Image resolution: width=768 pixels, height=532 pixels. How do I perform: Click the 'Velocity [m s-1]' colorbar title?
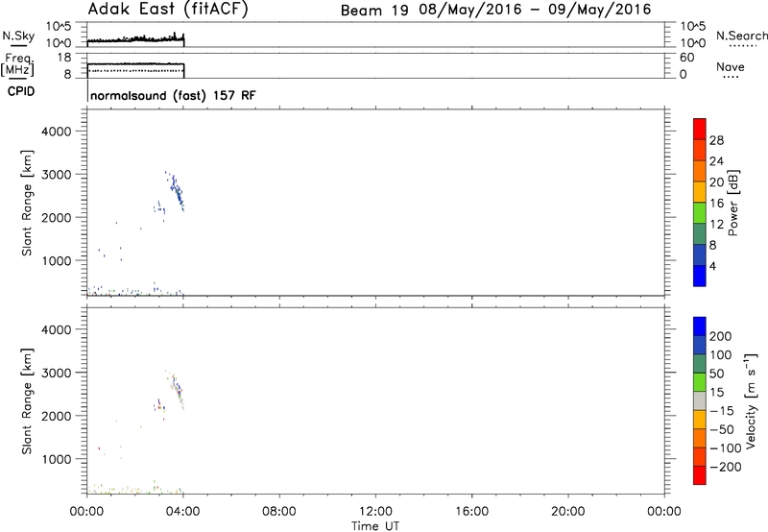(x=750, y=400)
